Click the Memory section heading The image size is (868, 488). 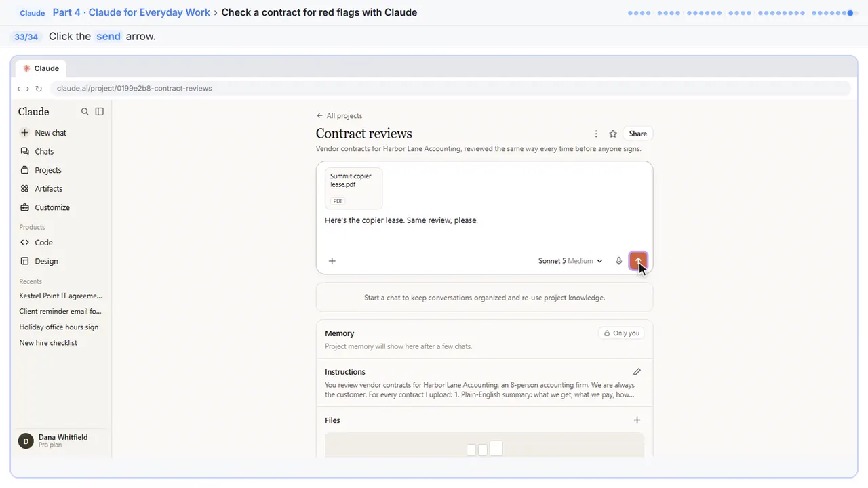point(340,333)
